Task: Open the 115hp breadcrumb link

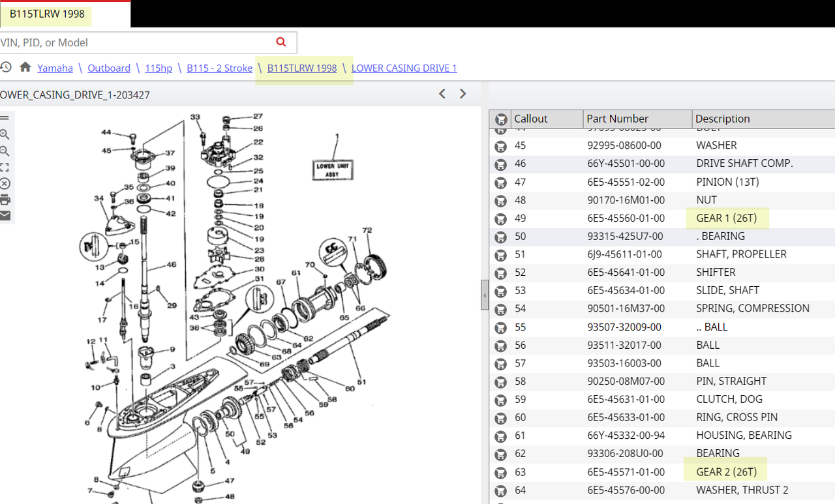Action: pos(159,68)
